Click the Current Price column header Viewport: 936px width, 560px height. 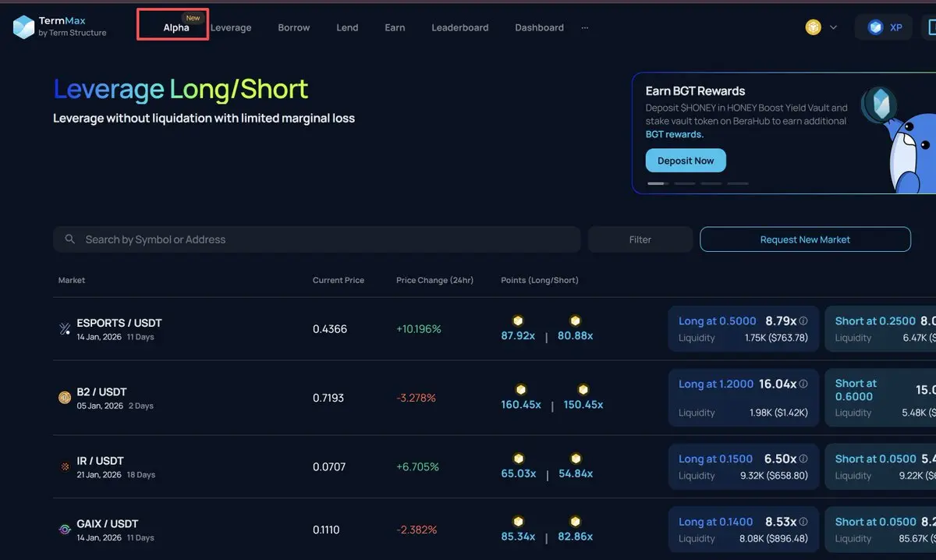339,280
